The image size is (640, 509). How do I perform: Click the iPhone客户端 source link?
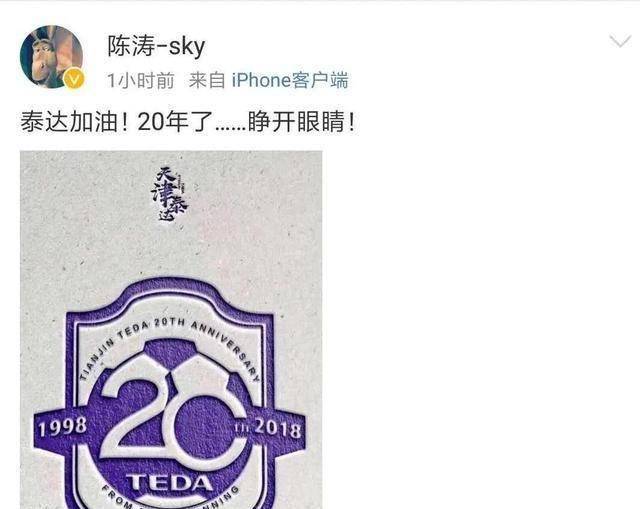(290, 80)
